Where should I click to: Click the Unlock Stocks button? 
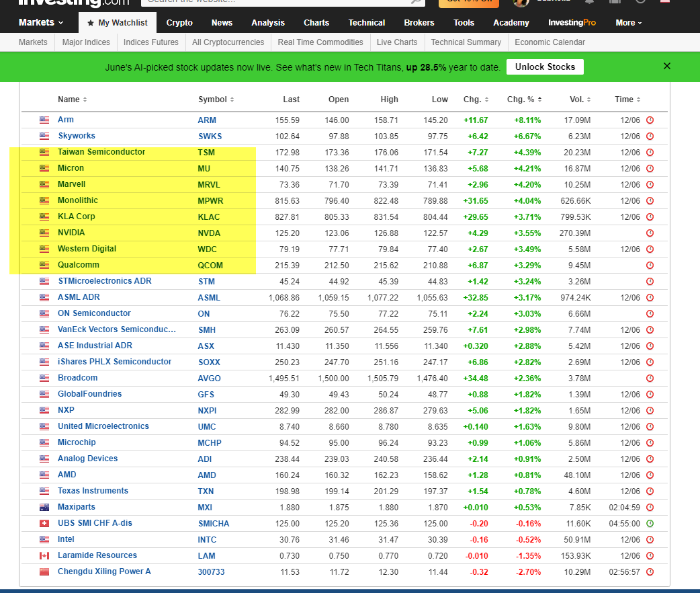coord(545,67)
